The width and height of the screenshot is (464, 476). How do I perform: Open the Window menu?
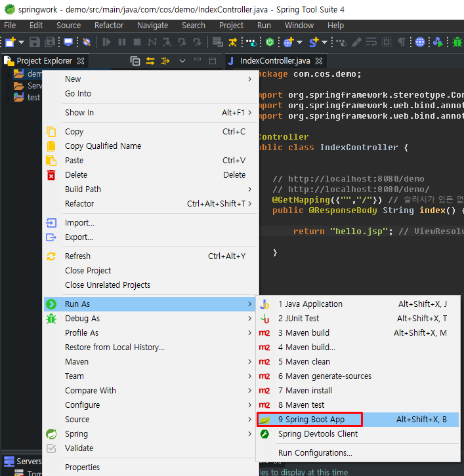[299, 26]
